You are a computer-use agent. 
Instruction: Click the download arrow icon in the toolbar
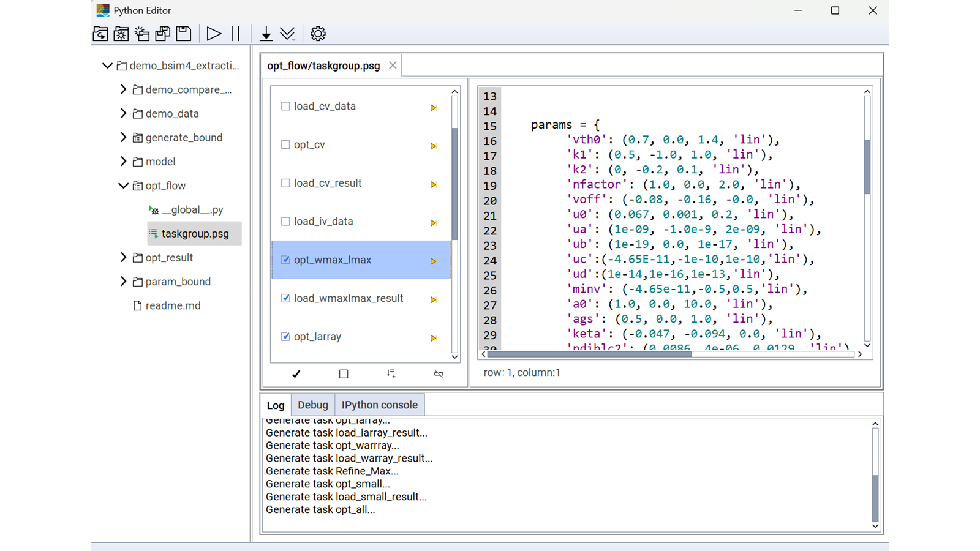tap(266, 34)
